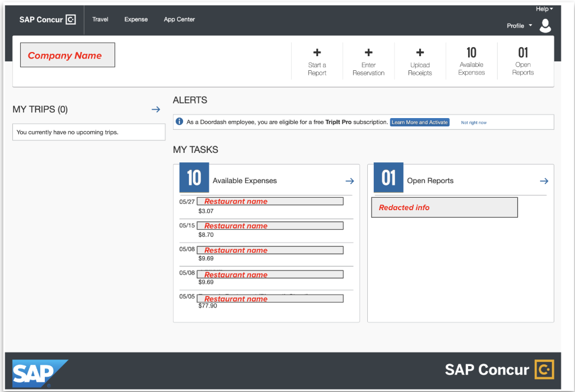Open Upload Receipts via its plus icon
Viewport: 575px width, 392px height.
coord(420,53)
